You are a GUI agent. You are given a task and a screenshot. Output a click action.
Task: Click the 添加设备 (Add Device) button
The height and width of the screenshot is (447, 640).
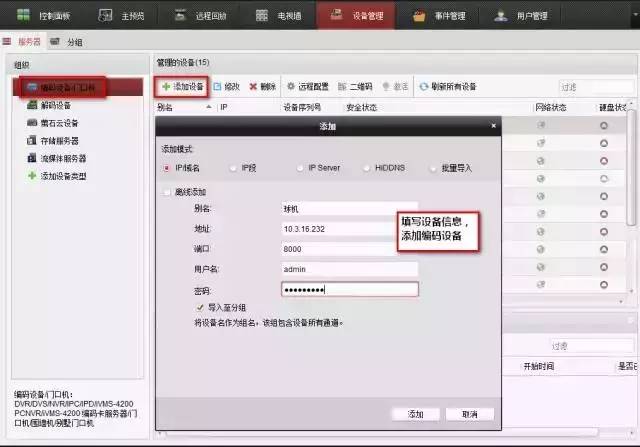click(x=183, y=87)
